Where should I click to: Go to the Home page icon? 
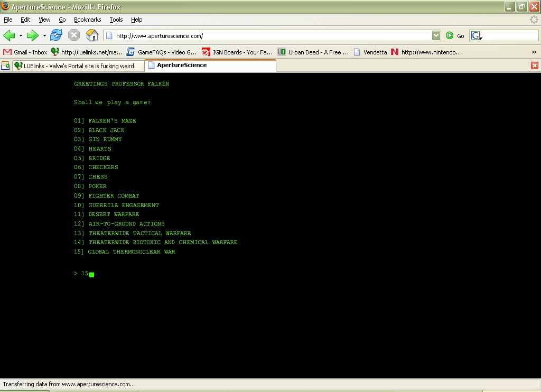[x=92, y=35]
